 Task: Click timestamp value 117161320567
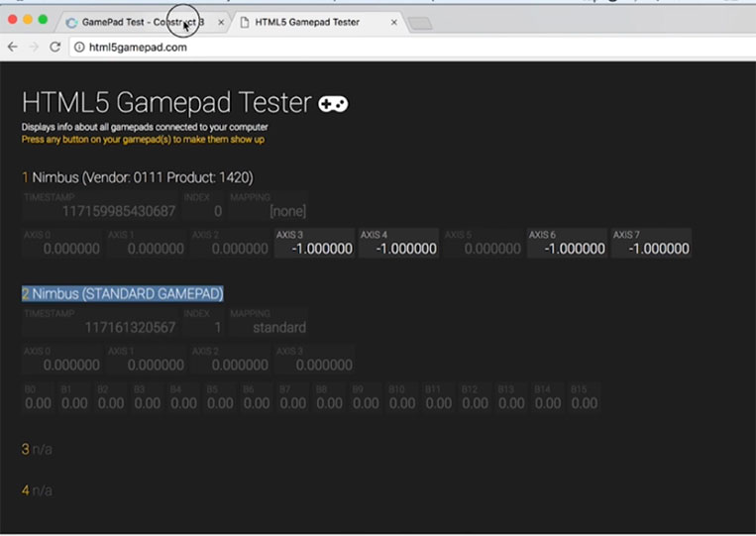click(130, 328)
